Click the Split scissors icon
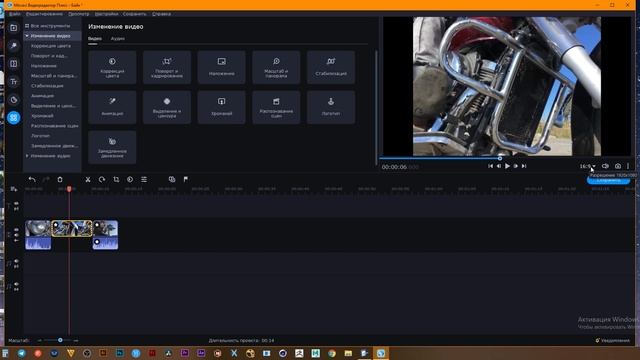 coord(88,180)
